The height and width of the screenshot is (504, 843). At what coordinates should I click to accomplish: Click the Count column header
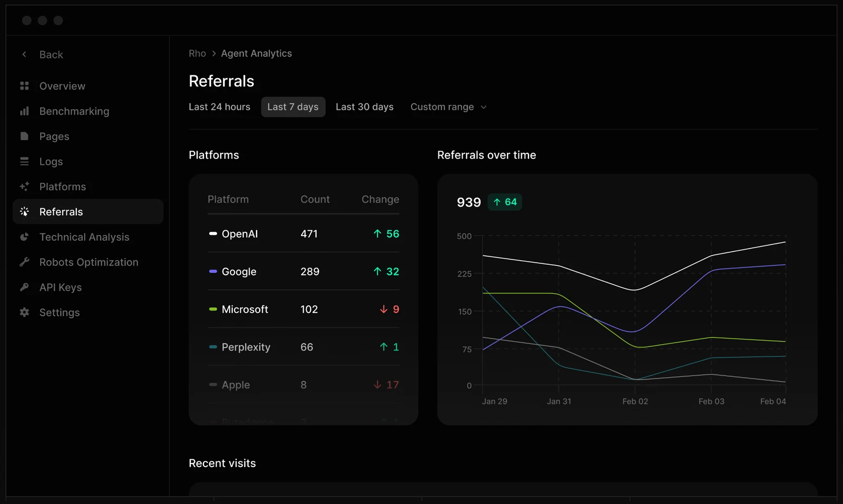click(315, 199)
